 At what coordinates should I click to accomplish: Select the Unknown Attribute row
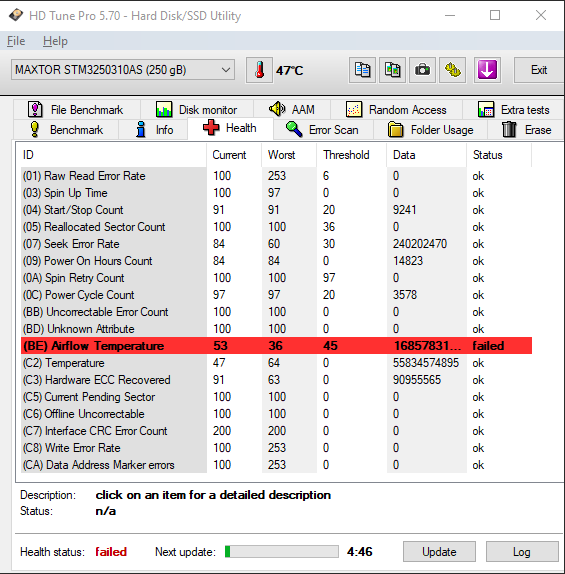(x=276, y=329)
